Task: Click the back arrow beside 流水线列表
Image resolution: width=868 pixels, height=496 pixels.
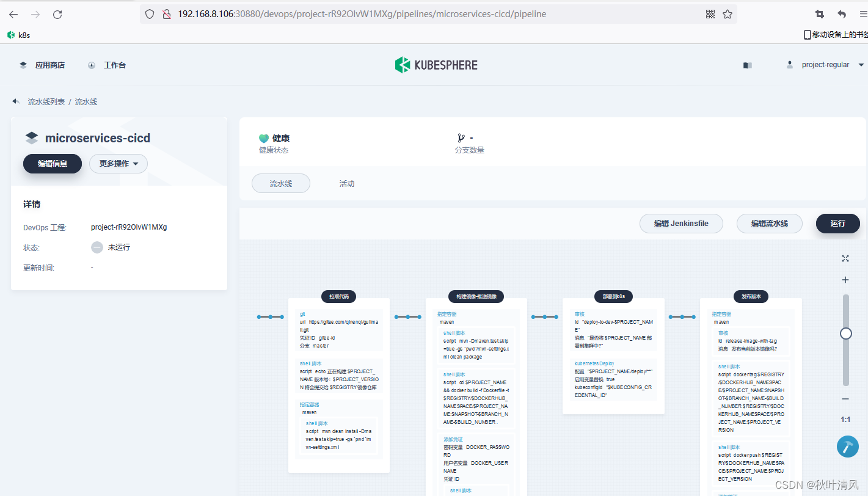Action: 15,101
